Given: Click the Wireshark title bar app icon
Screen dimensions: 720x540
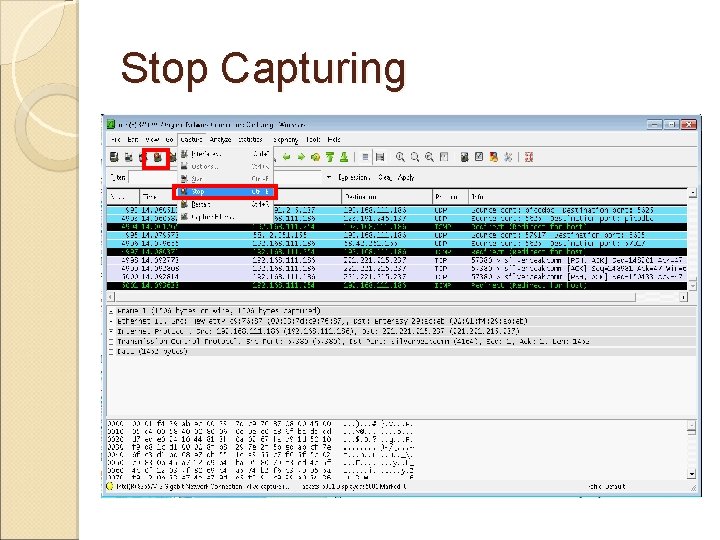Looking at the screenshot, I should coord(111,124).
